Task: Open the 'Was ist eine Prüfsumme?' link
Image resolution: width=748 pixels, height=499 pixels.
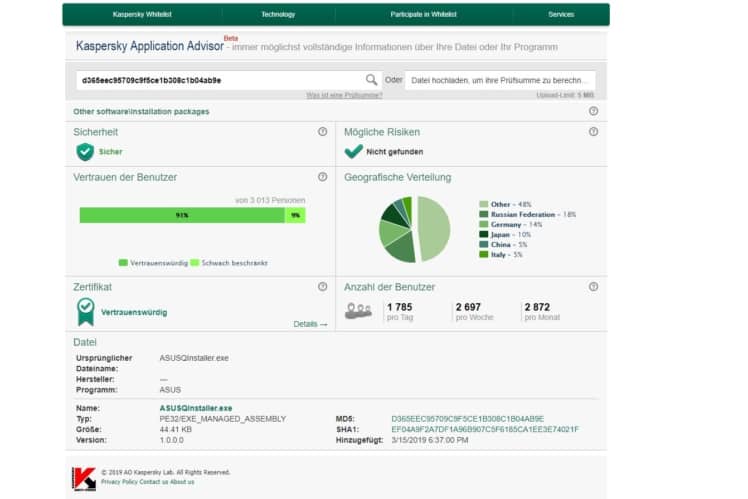Action: pos(344,95)
